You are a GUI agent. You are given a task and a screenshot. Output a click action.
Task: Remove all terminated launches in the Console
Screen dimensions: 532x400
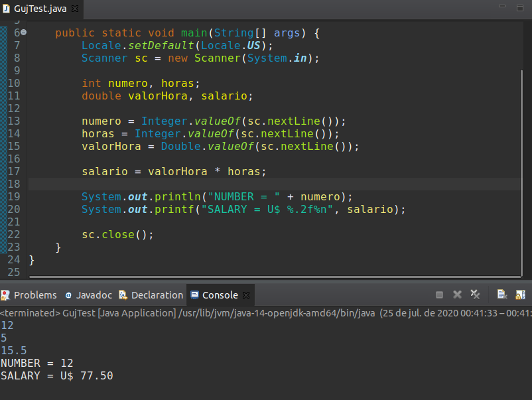tap(476, 295)
